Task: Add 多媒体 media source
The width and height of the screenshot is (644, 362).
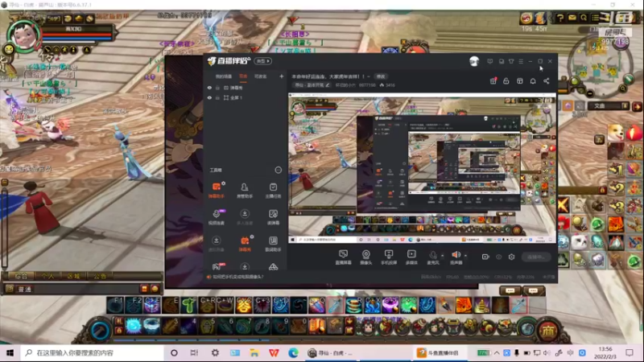Action: coord(411,257)
